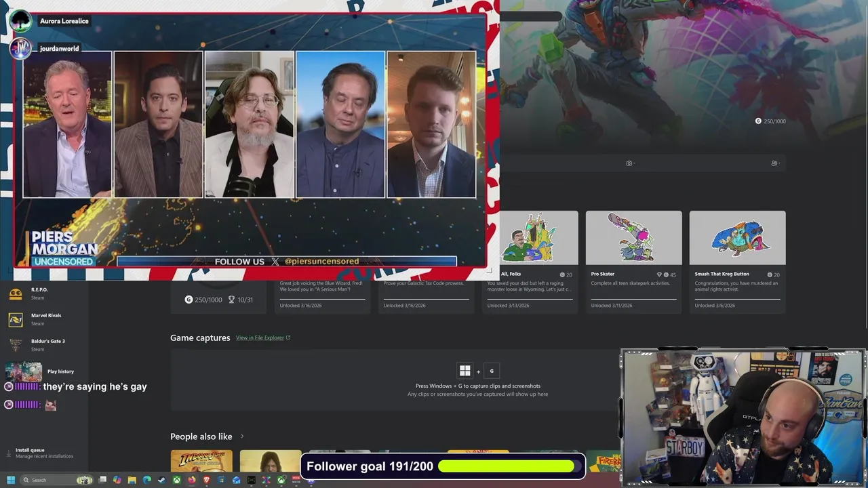Click the Install queue download icon
The image size is (868, 488).
8,453
